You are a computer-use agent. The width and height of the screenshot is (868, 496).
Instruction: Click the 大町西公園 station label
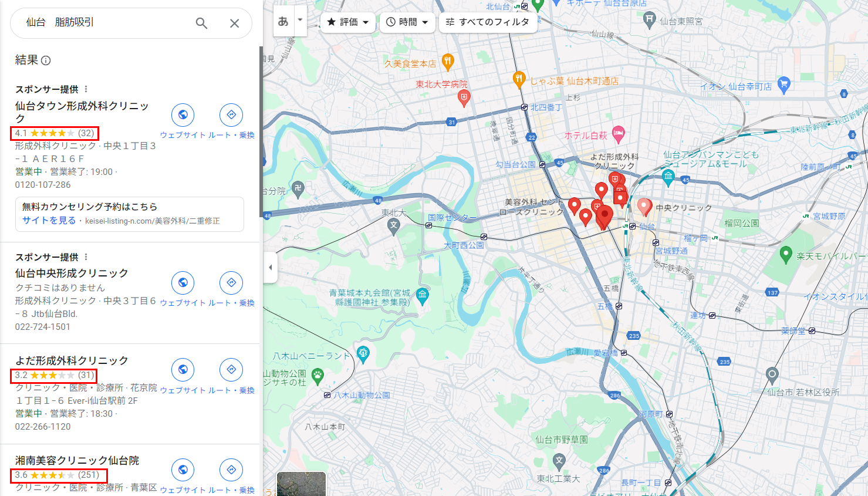464,245
